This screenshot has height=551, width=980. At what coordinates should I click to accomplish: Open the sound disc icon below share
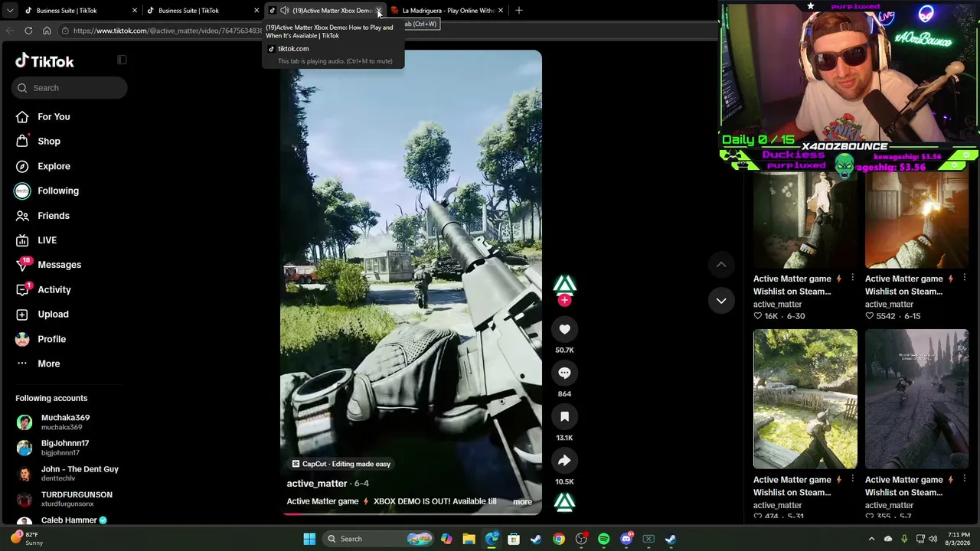pyautogui.click(x=564, y=502)
